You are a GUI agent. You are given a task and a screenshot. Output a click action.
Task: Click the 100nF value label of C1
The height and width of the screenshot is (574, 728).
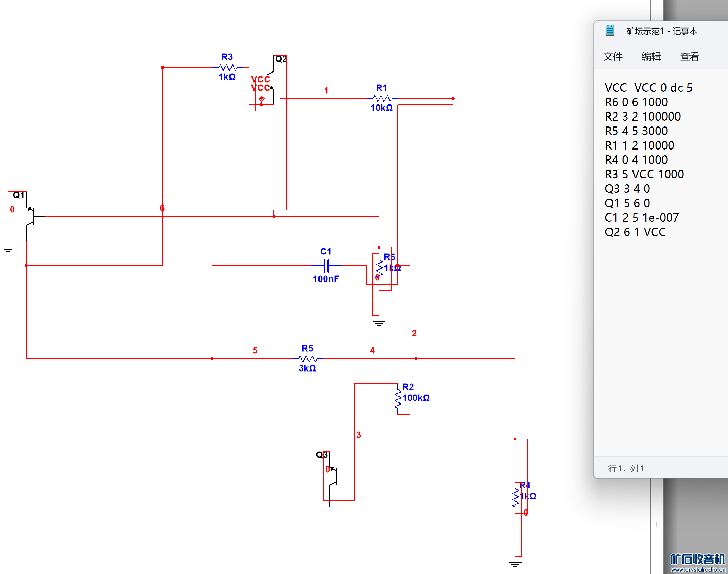(x=326, y=279)
